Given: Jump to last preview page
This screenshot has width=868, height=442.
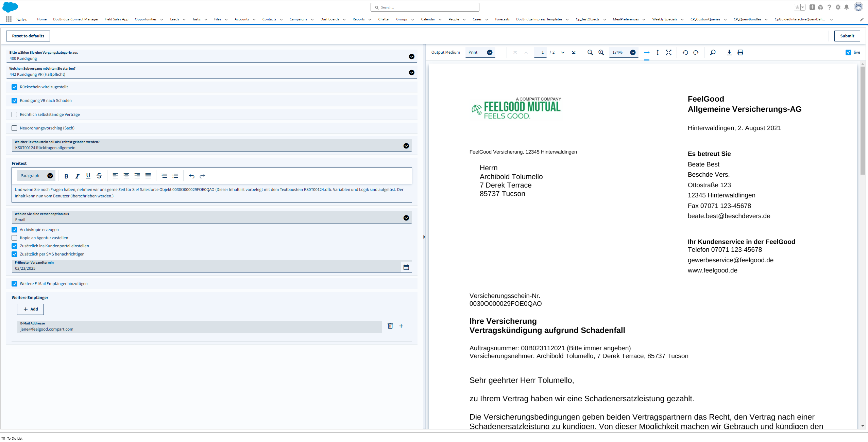Looking at the screenshot, I should click(574, 52).
